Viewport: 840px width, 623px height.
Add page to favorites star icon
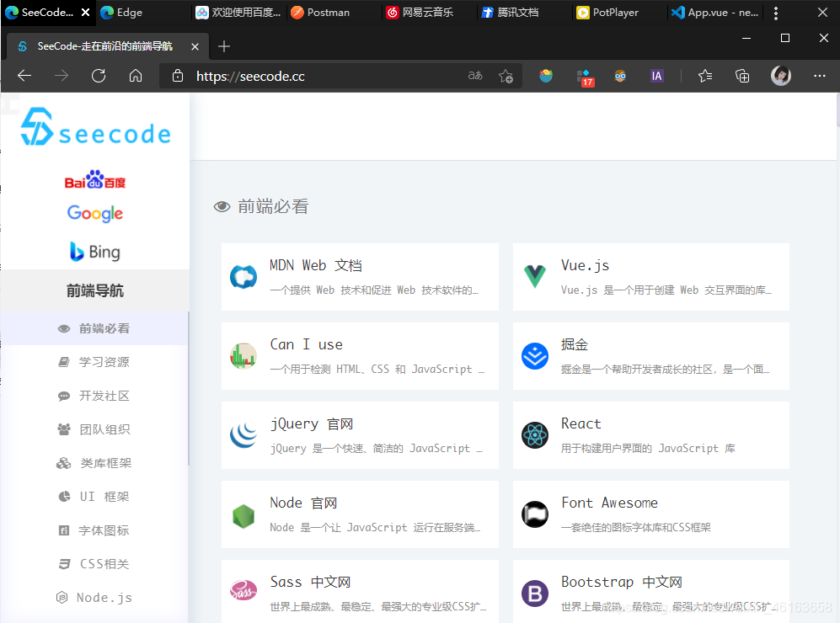pyautogui.click(x=506, y=76)
